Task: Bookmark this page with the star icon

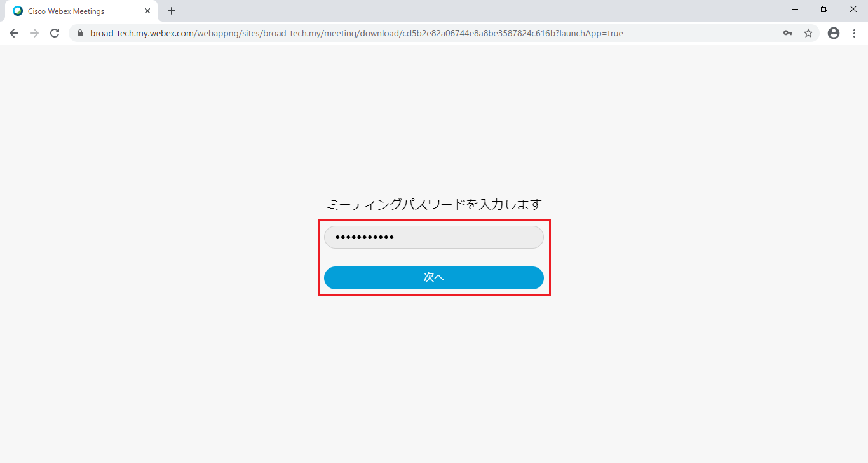Action: tap(808, 33)
